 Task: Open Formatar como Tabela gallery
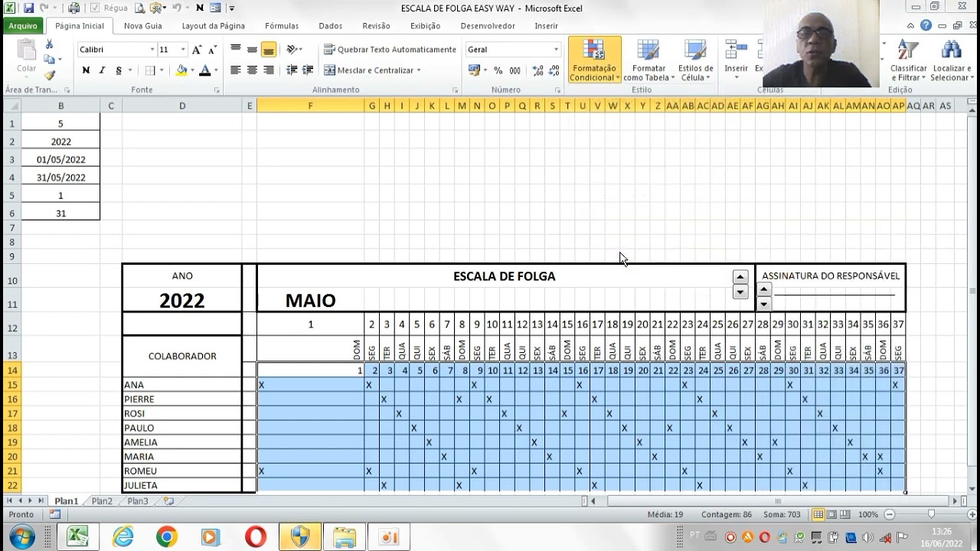[648, 60]
